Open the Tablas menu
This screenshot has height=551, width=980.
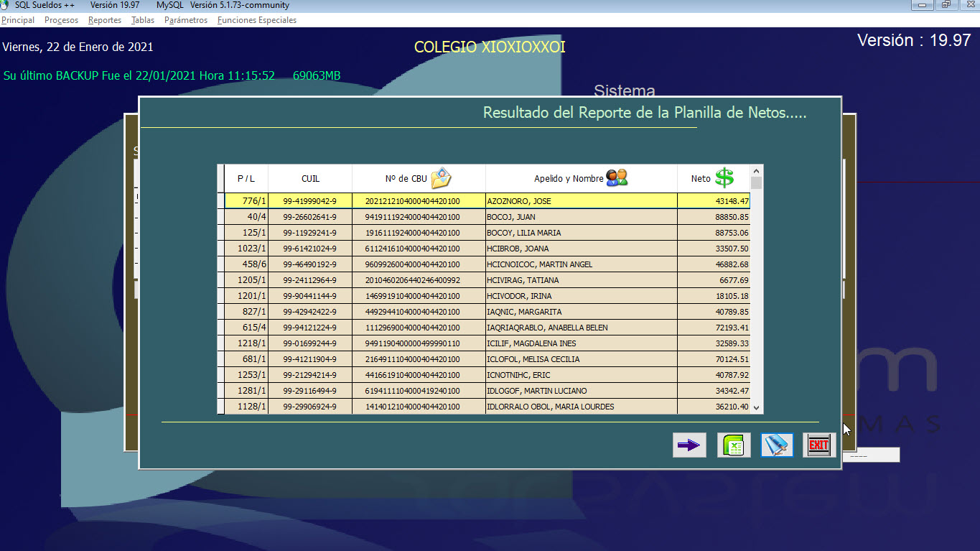pos(143,20)
